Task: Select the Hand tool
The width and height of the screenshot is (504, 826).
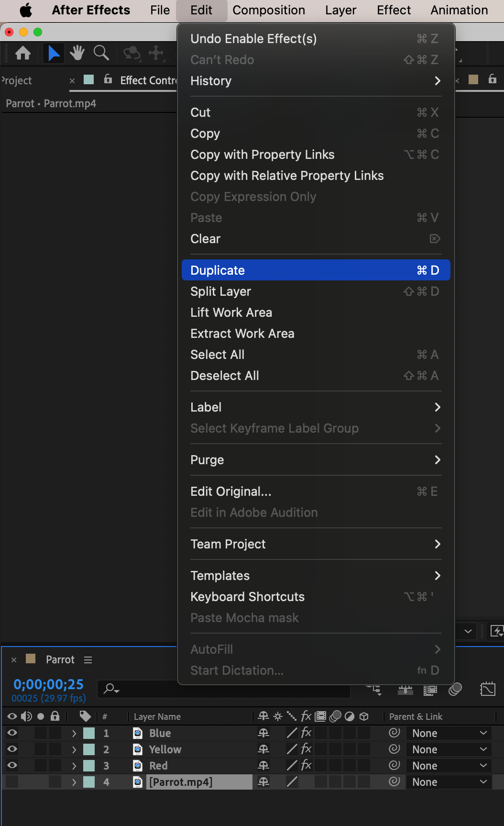Action: pyautogui.click(x=77, y=53)
